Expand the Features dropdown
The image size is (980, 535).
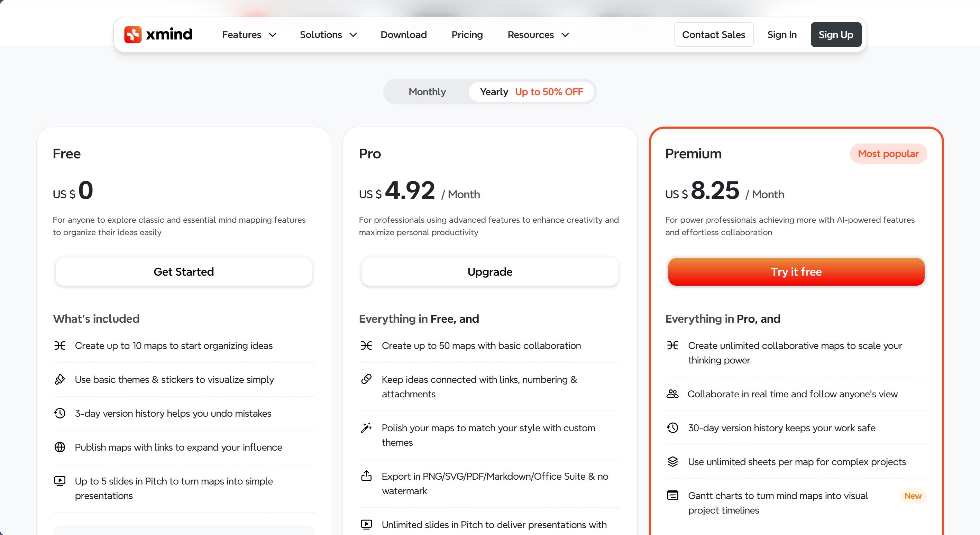tap(248, 34)
